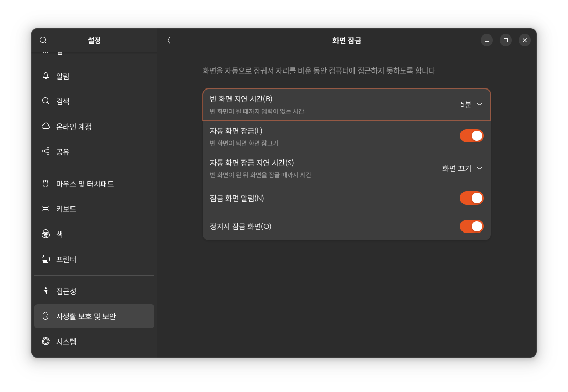Select the 색 sidebar label
Image resolution: width=568 pixels, height=392 pixels.
[x=59, y=234]
